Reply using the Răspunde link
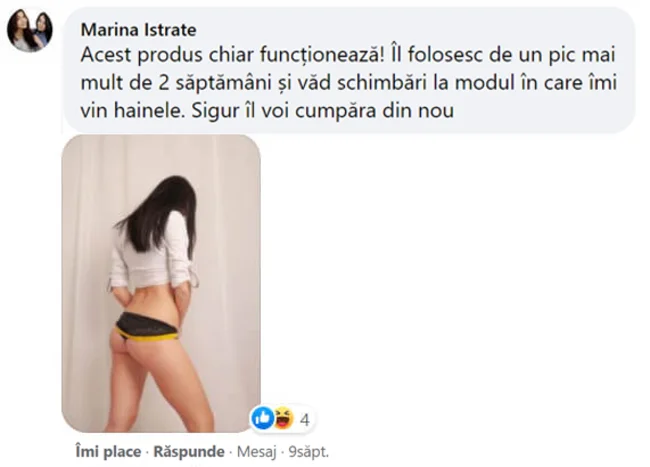This screenshot has width=650, height=467. 189,451
